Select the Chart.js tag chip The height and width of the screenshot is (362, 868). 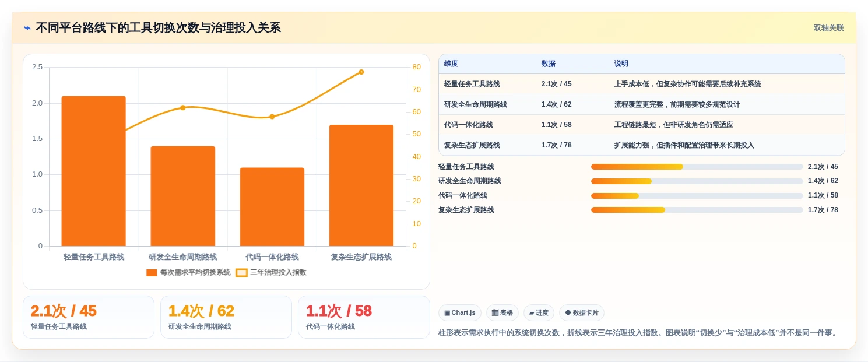[460, 312]
